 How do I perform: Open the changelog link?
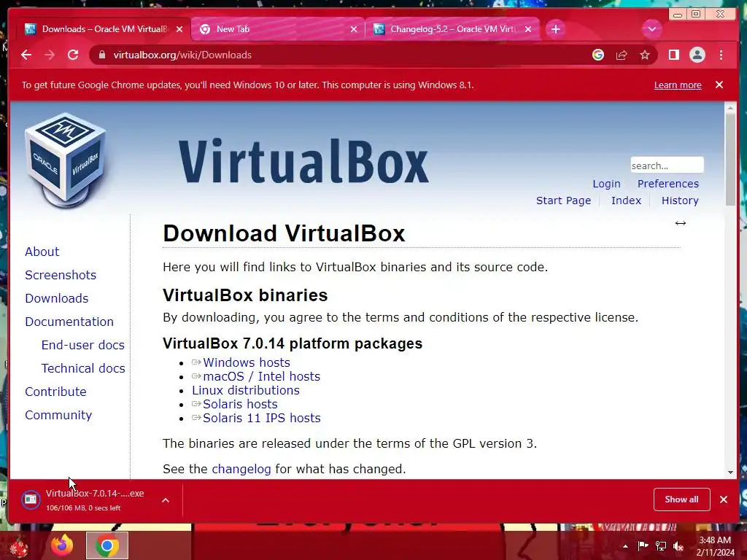coord(241,469)
